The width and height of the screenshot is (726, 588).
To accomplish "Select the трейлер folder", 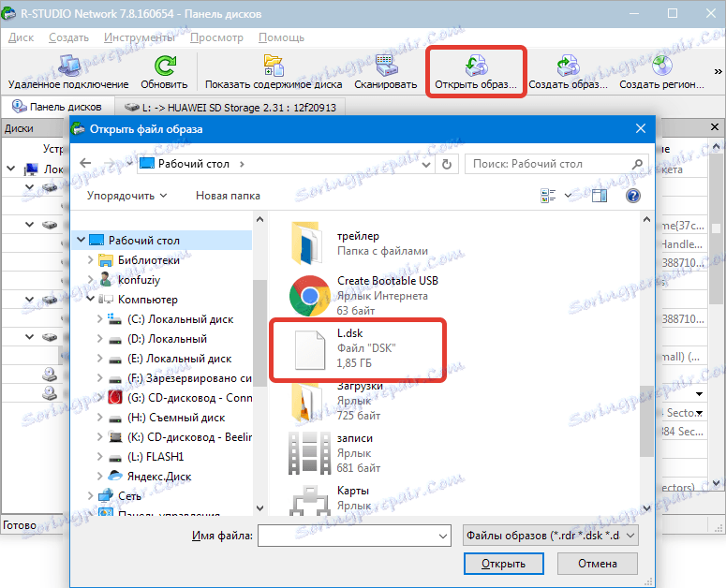I will click(x=362, y=243).
